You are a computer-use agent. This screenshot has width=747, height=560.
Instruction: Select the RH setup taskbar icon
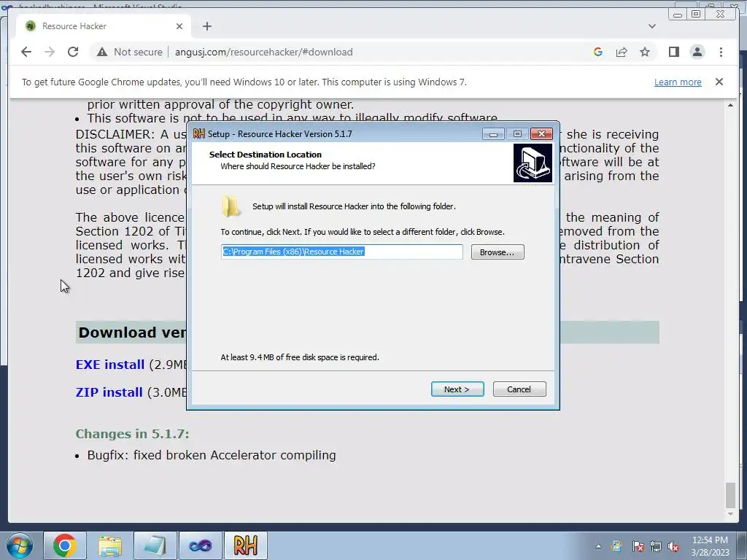[x=245, y=545]
